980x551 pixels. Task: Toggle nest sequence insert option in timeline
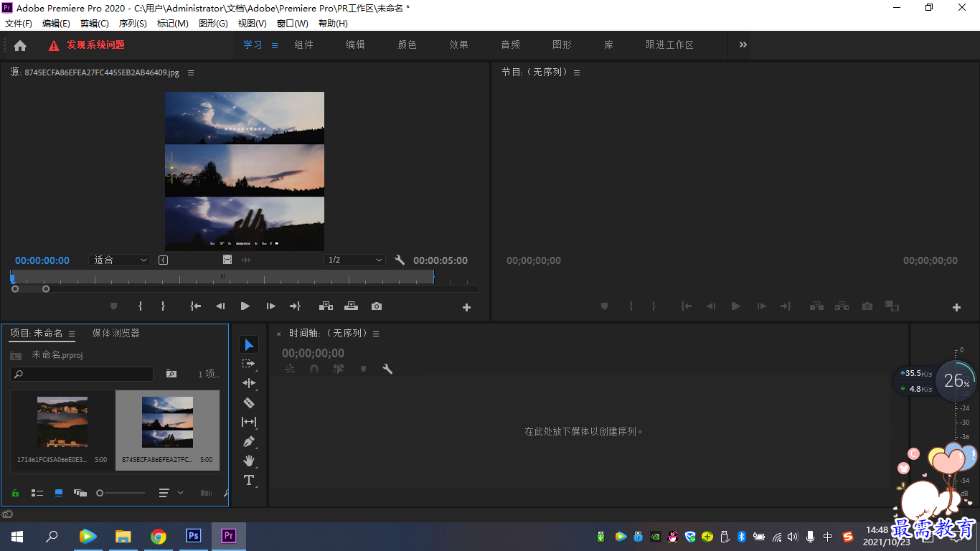pos(290,369)
